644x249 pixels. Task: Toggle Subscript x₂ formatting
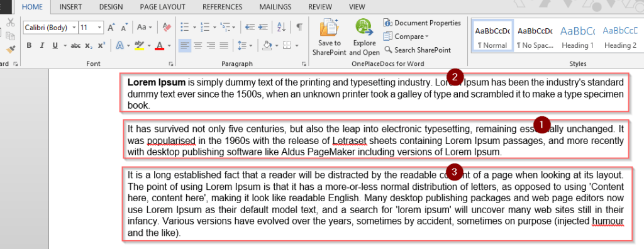pos(89,46)
